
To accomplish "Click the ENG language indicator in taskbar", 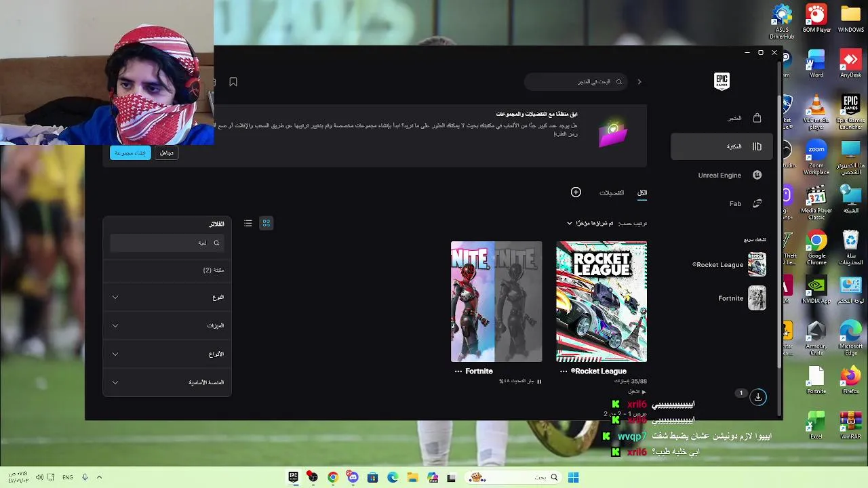I will click(68, 477).
